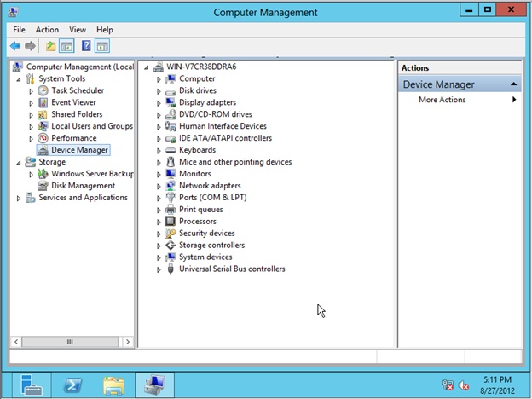This screenshot has width=532, height=399.
Task: Click the Mice and other pointing devices icon
Action: coord(171,162)
